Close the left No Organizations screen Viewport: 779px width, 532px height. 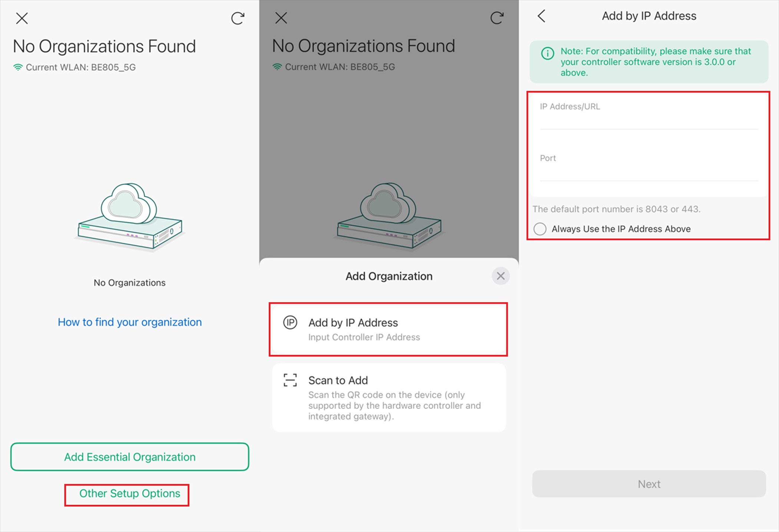click(x=22, y=18)
